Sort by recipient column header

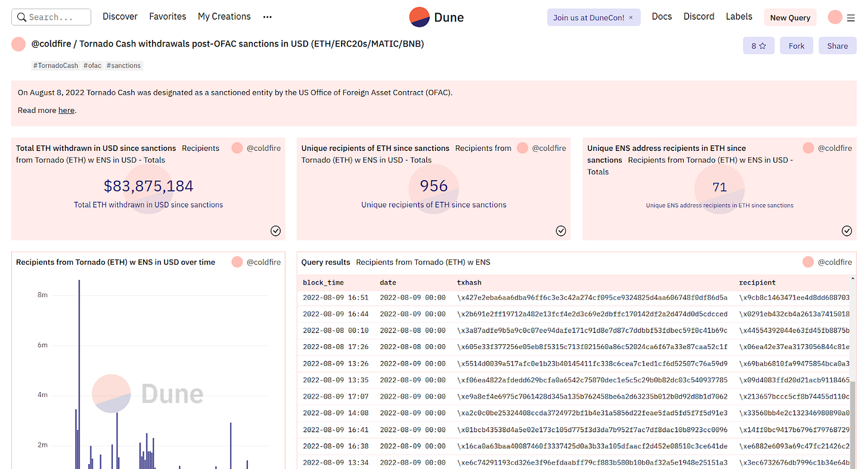tap(758, 282)
